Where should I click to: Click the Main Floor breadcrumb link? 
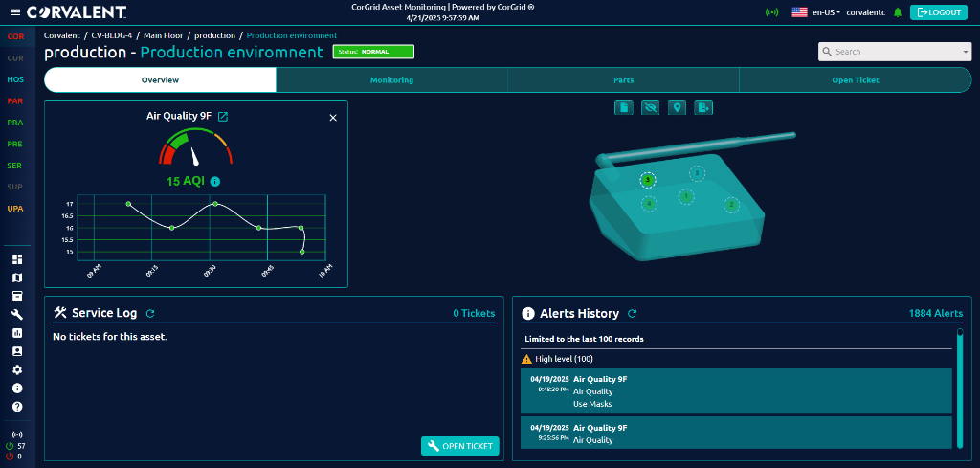(x=165, y=35)
